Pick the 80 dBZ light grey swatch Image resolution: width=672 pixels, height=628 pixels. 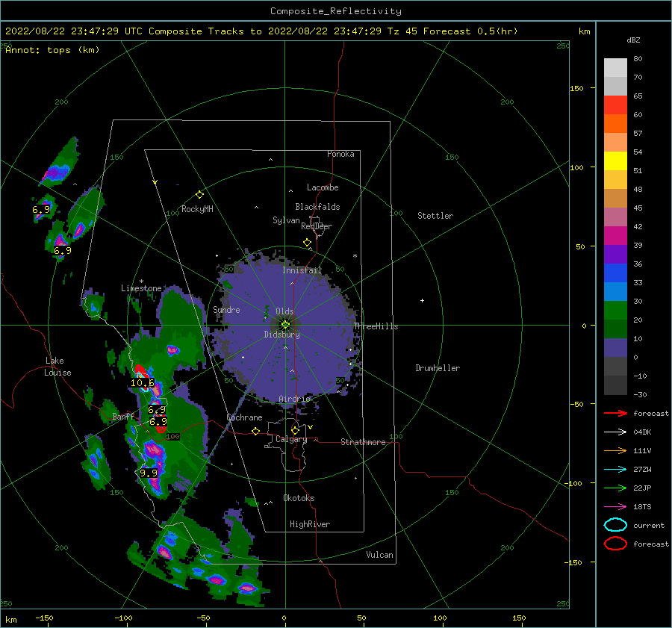pyautogui.click(x=615, y=68)
